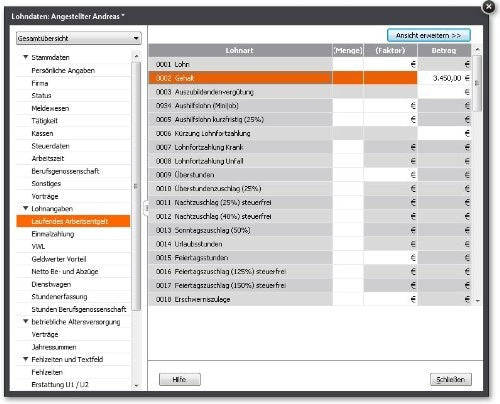The height and width of the screenshot is (404, 500).
Task: Open Kassen entry
Action: [x=73, y=133]
